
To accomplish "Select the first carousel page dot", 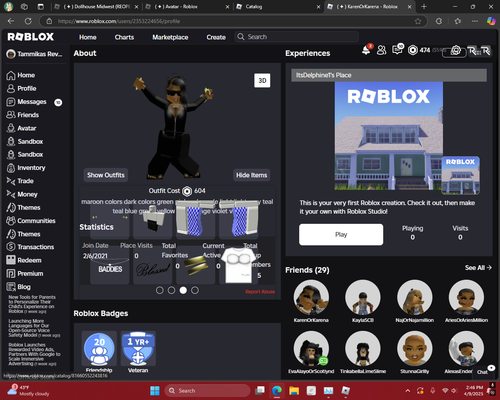I will (160, 290).
